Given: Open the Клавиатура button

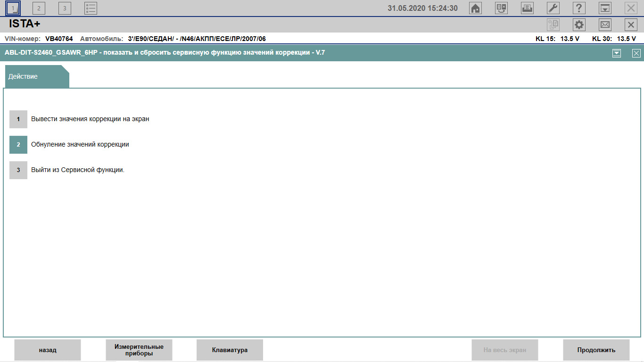Looking at the screenshot, I should coord(230,350).
